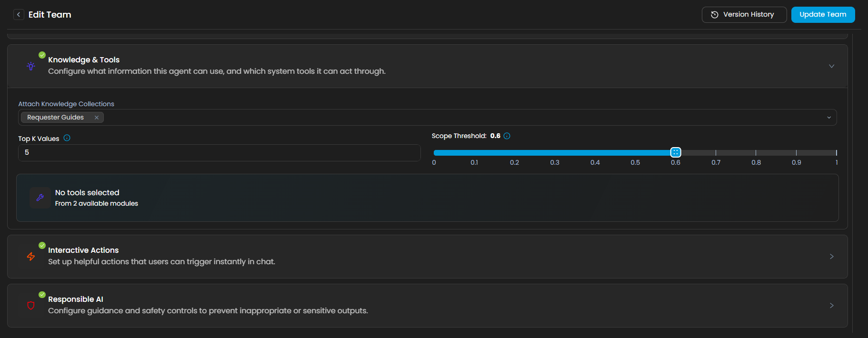Click the Interactive Actions section title
This screenshot has height=338, width=868.
tap(83, 250)
